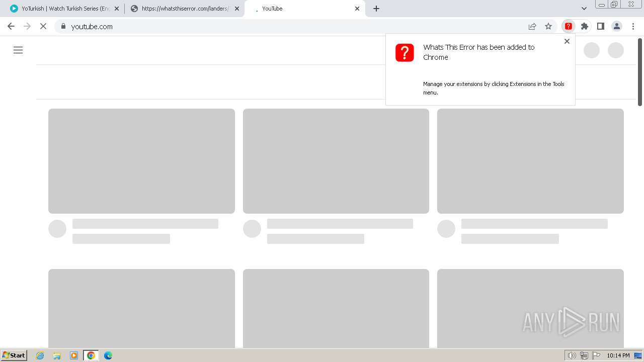The image size is (644, 362).
Task: Open Chrome three-dot menu
Action: tap(633, 26)
